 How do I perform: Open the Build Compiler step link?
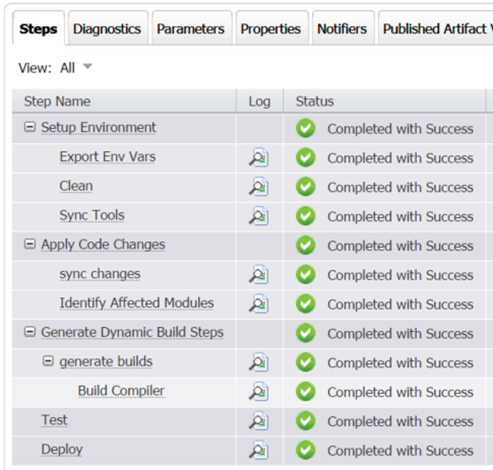point(121,391)
